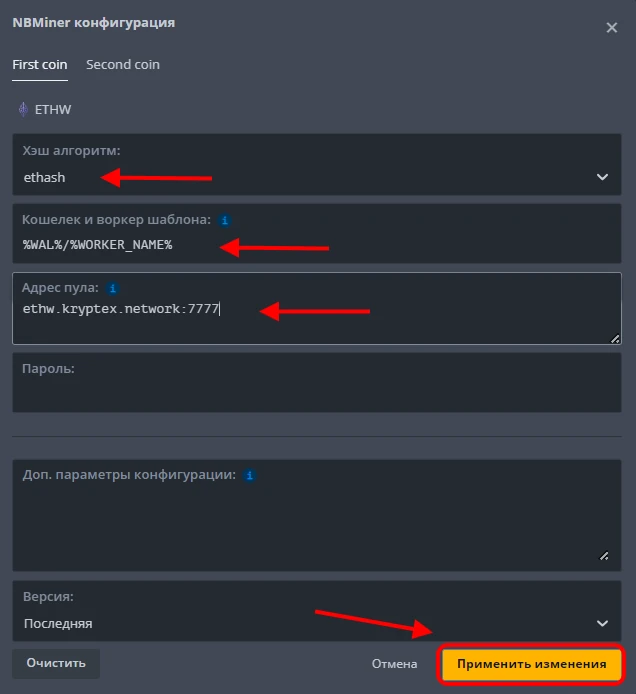
Task: Open the hash algorithm dropdown showing ethash
Action: click(x=300, y=177)
